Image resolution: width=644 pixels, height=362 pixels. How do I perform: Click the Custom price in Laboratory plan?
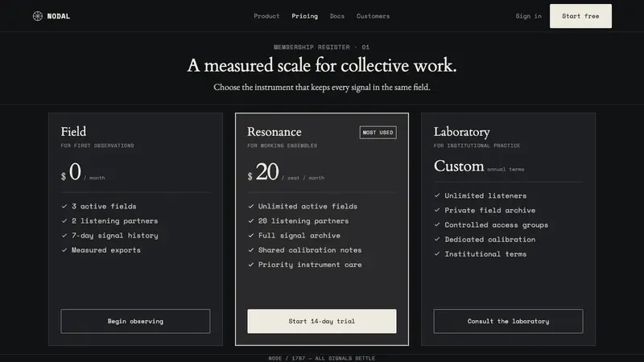pyautogui.click(x=459, y=167)
